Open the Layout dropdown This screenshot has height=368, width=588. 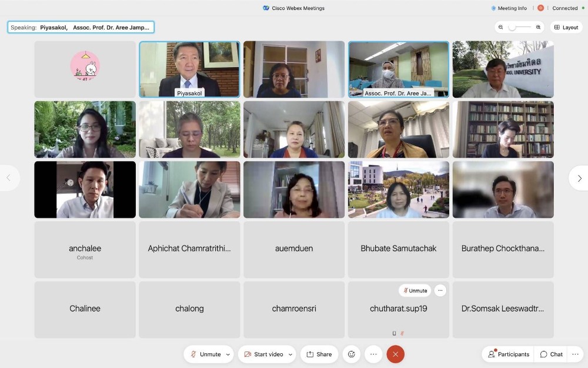[566, 27]
